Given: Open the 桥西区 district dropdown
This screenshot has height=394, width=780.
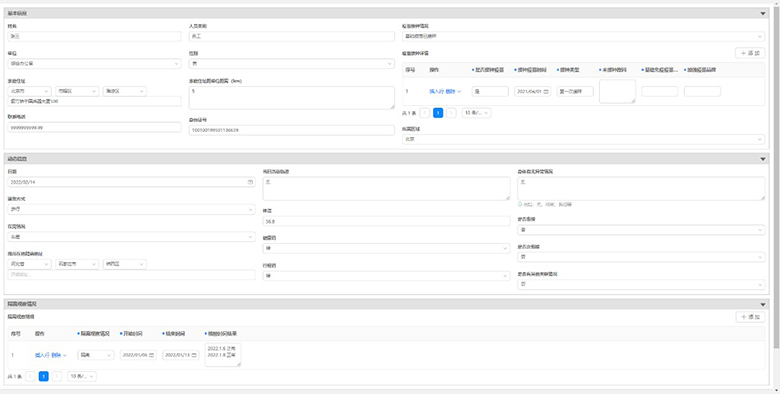Looking at the screenshot, I should coord(125,264).
